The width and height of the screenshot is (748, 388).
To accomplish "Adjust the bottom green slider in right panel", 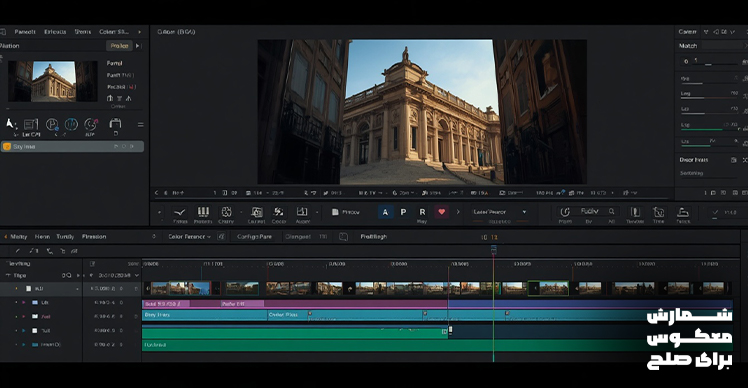I will (x=709, y=145).
